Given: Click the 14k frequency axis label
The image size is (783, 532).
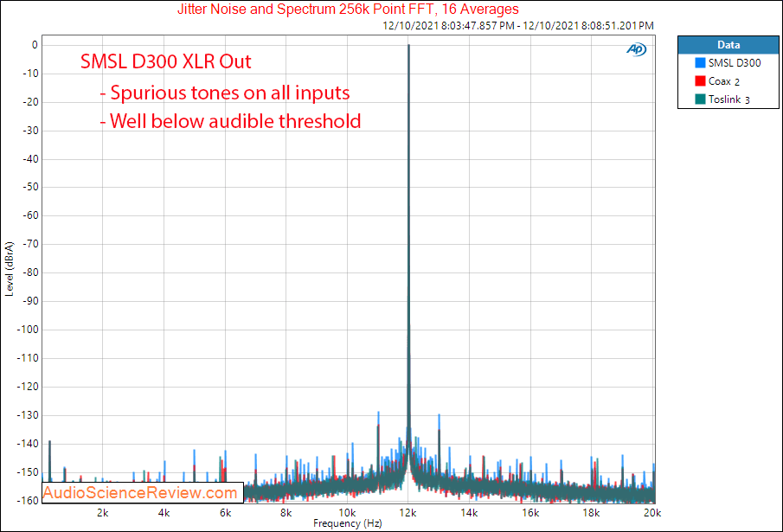Looking at the screenshot, I should click(x=469, y=513).
